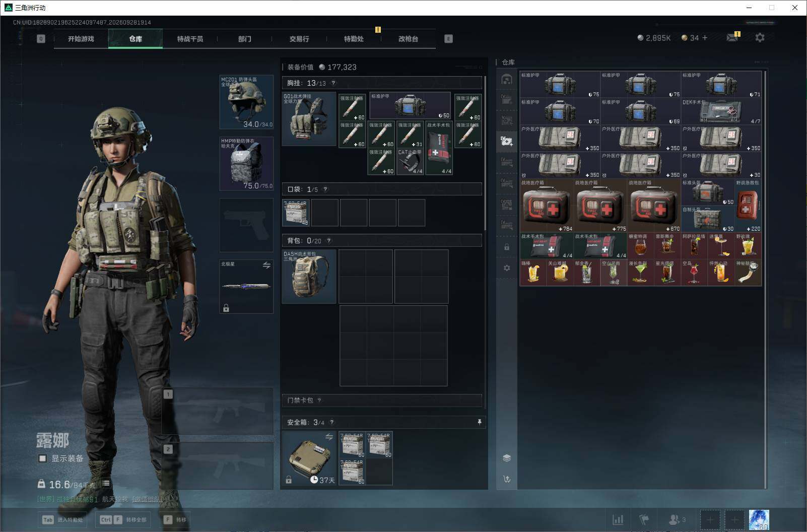Viewport: 807px width, 532px height.
Task: Open the warehouse sidebar settings gear
Action: 507,268
